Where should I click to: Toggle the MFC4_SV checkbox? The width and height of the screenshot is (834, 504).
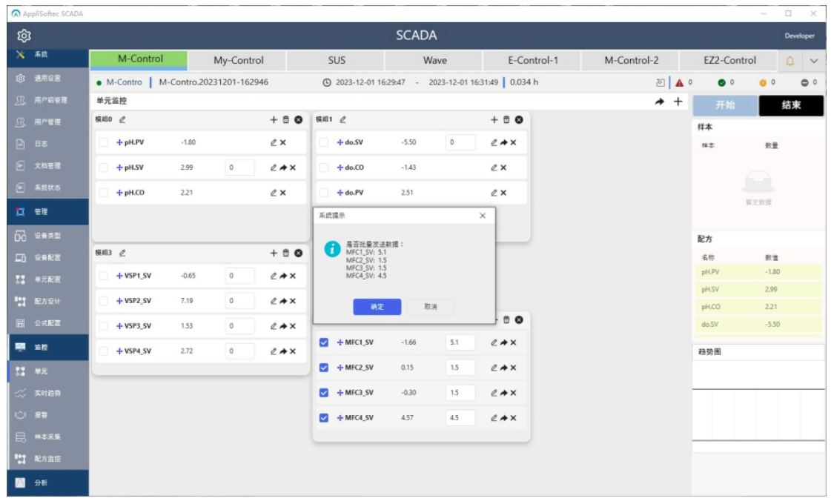coord(324,418)
